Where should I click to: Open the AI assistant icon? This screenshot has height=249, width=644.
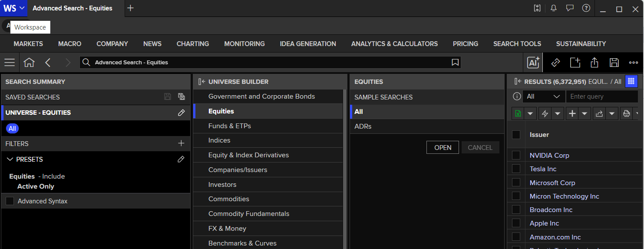point(533,63)
